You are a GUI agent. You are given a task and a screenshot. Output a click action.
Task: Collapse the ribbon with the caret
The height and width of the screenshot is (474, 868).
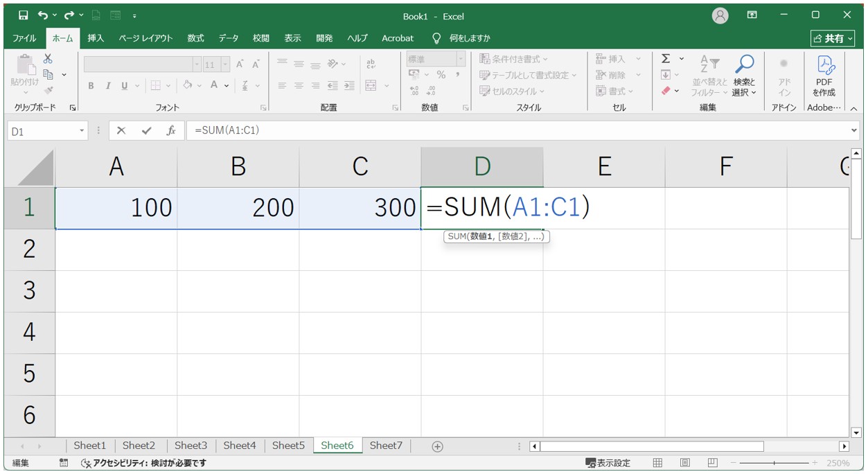pyautogui.click(x=853, y=109)
